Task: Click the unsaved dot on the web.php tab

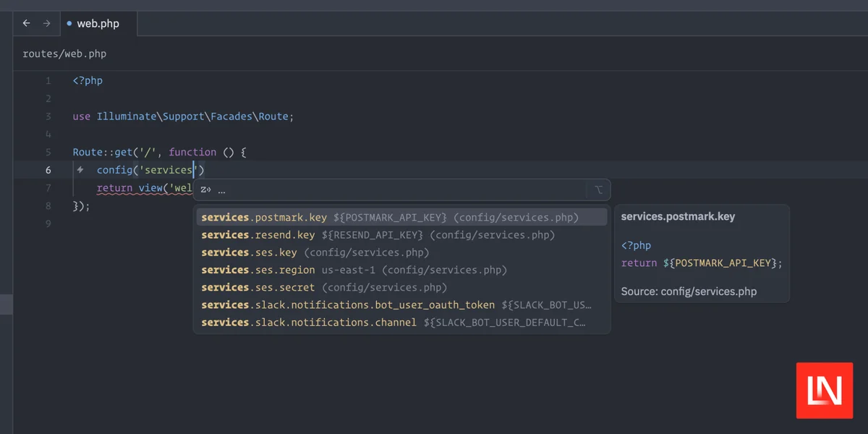Action: click(69, 24)
